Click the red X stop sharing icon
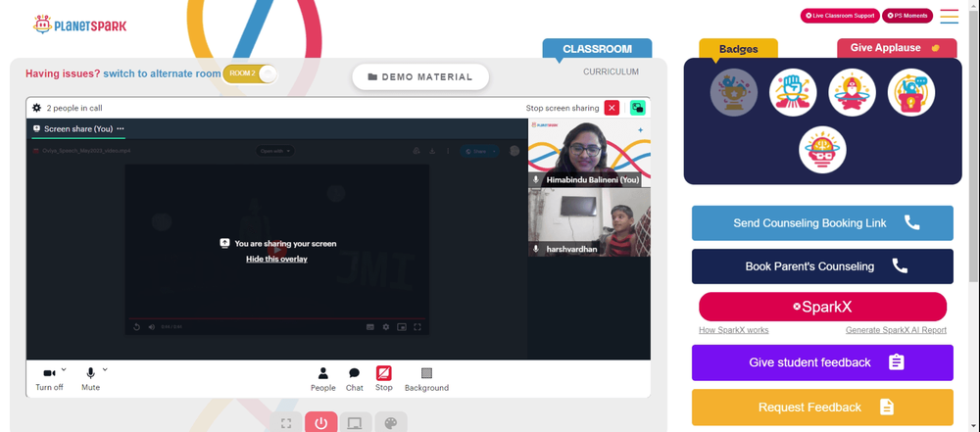This screenshot has width=980, height=432. (x=612, y=108)
